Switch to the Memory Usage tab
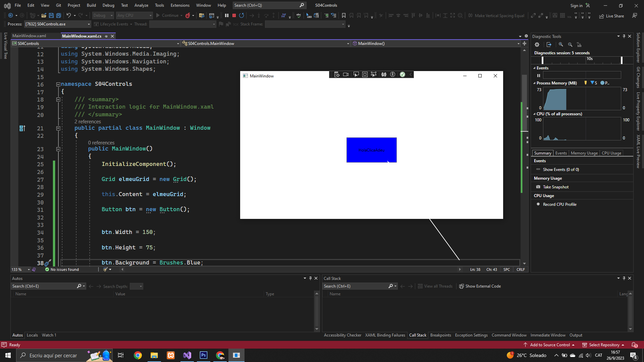 (584, 153)
